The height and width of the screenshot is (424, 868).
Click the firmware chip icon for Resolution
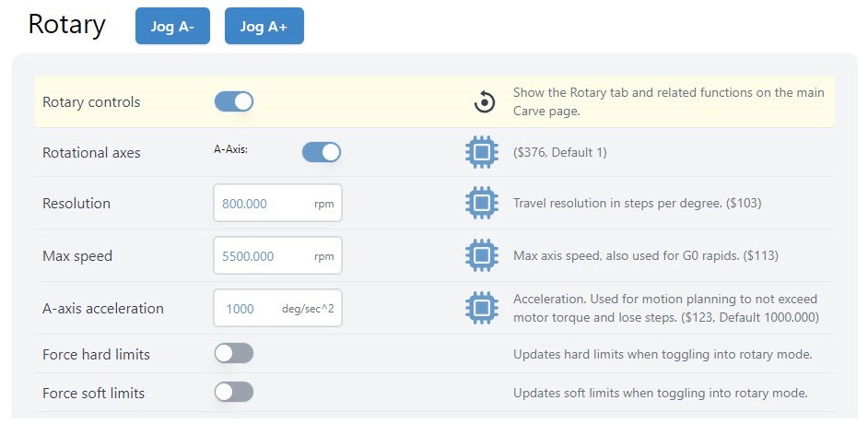tap(481, 203)
